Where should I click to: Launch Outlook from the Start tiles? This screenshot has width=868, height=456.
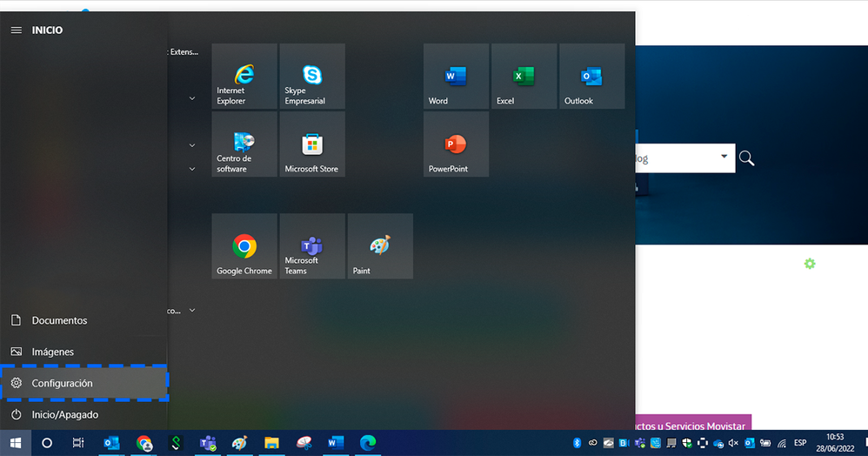591,77
